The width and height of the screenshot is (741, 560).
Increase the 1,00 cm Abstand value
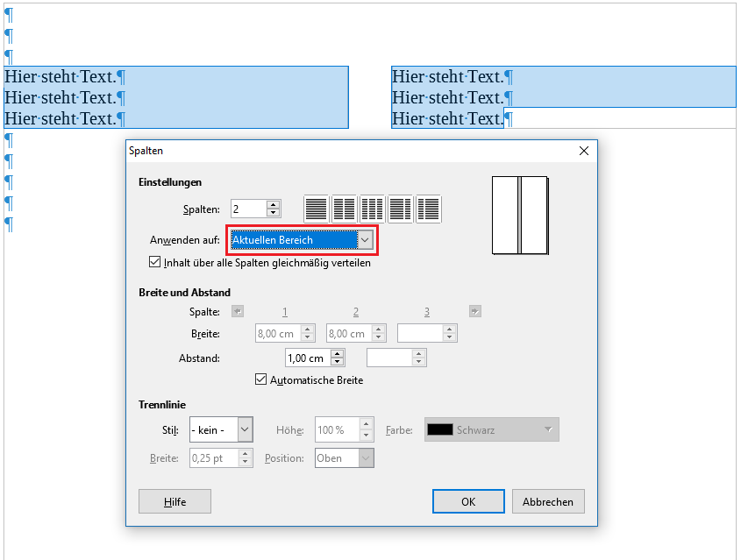337,354
